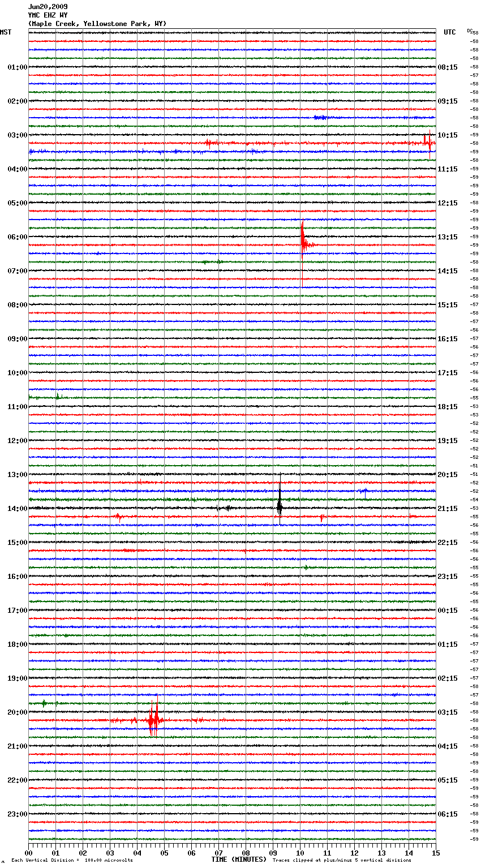Click the Jun20,2009 date header

[x=48, y=7]
